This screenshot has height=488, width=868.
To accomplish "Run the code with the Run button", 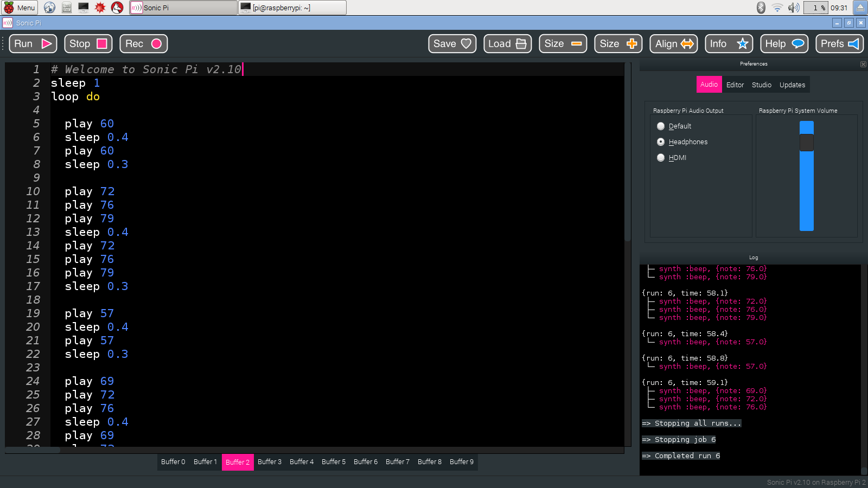I will tap(33, 44).
